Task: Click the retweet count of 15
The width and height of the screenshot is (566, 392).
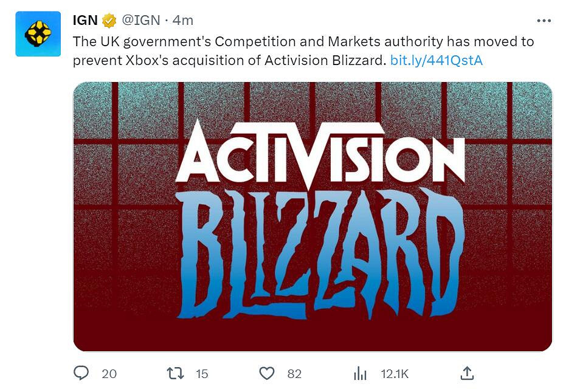Action: click(x=202, y=374)
